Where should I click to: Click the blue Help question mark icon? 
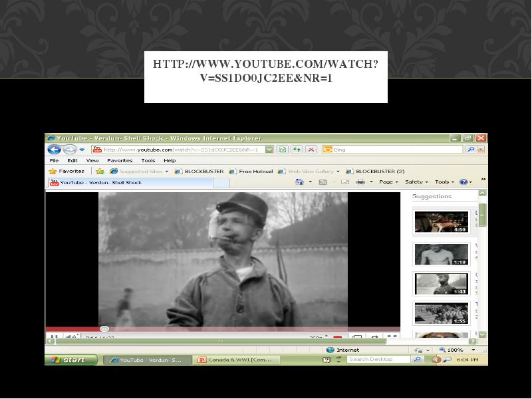tap(464, 182)
